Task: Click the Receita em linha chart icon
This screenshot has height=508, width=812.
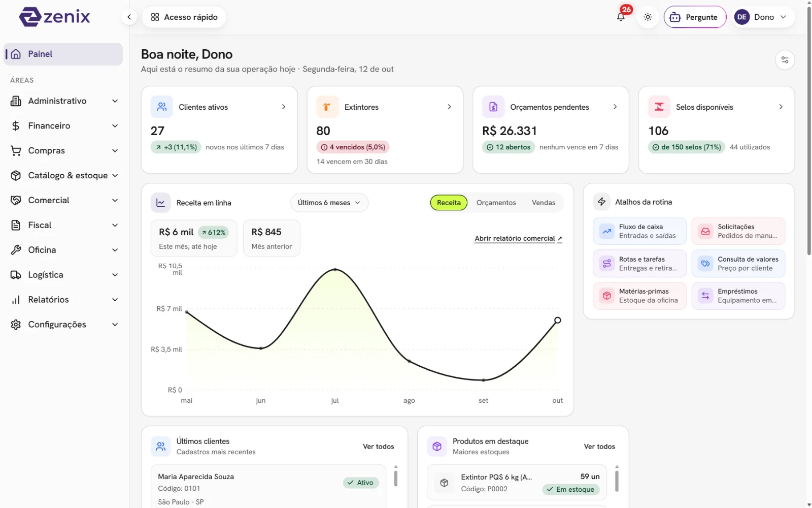Action: click(160, 203)
